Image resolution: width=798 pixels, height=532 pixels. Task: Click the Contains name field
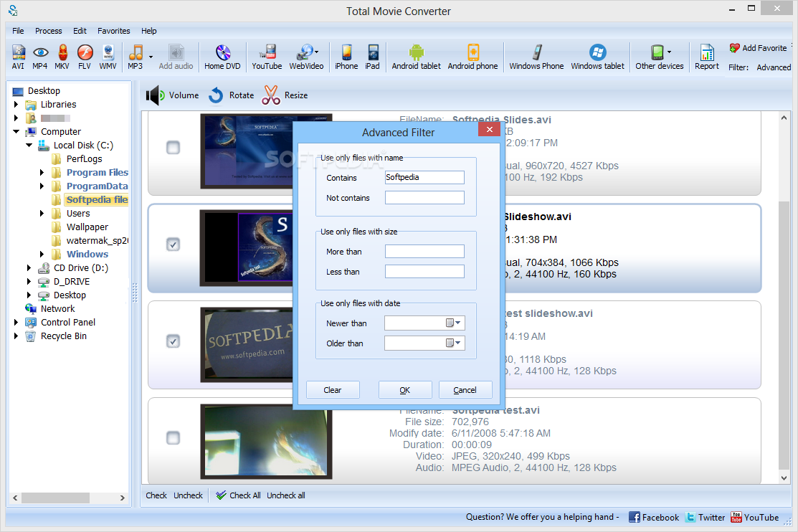coord(424,177)
